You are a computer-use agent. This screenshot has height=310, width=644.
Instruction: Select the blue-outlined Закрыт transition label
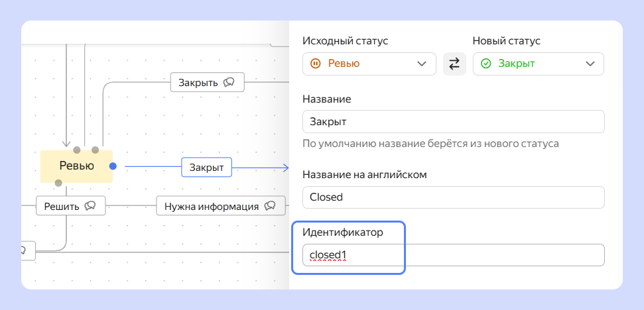206,168
